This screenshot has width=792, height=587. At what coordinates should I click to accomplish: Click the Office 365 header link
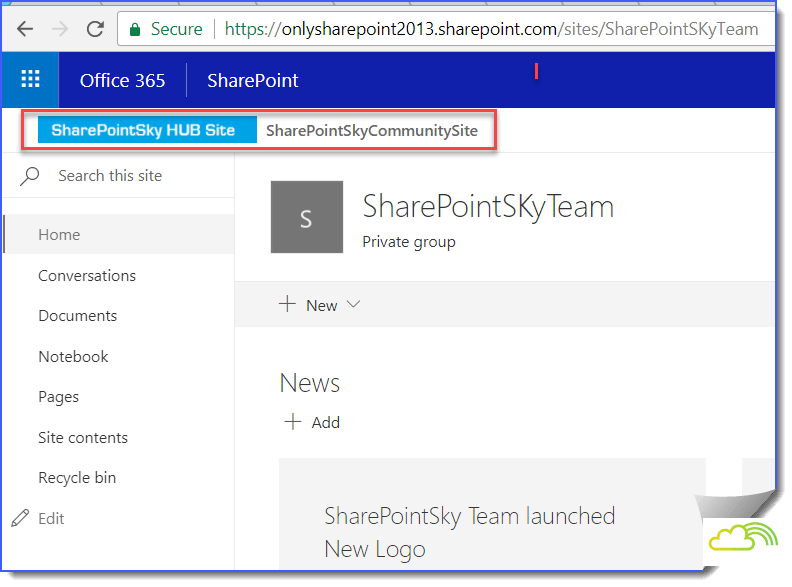[122, 80]
